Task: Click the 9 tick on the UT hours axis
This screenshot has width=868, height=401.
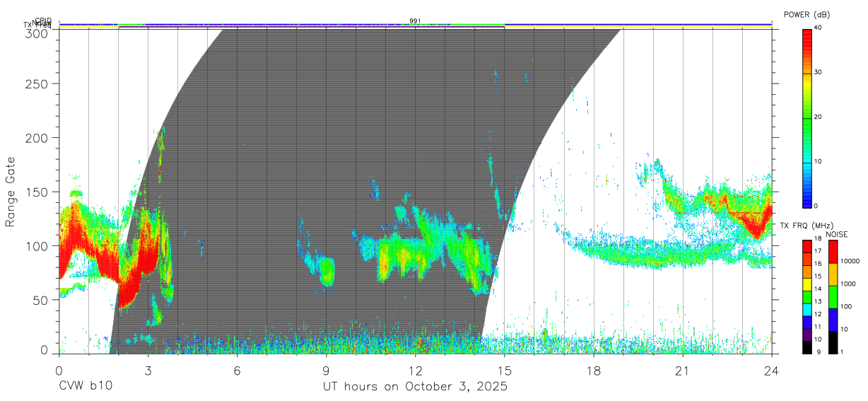Action: pyautogui.click(x=326, y=371)
